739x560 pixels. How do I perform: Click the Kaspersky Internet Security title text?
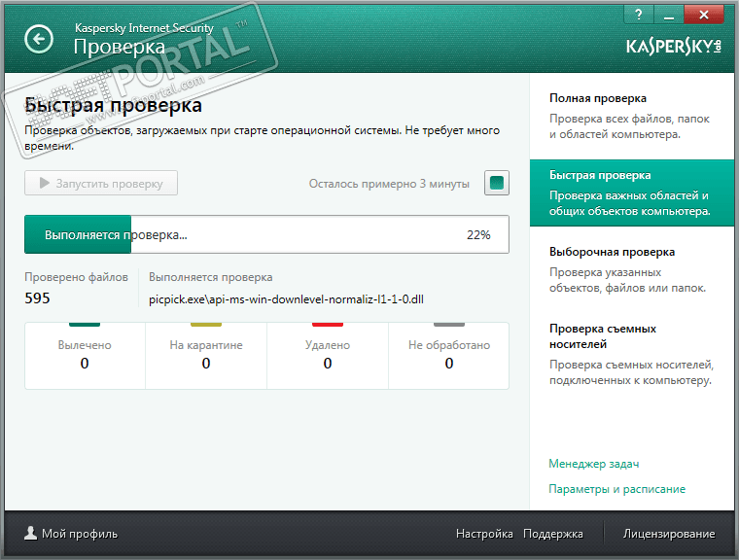click(x=144, y=28)
